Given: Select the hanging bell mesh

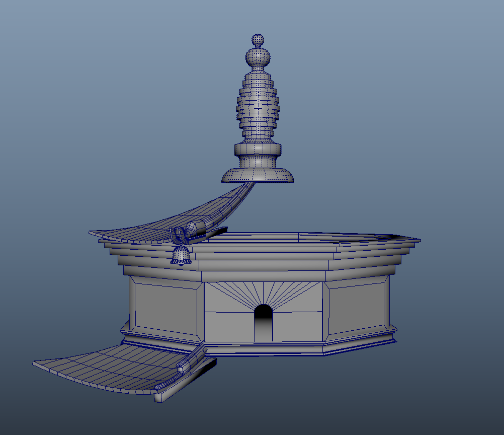Looking at the screenshot, I should [181, 256].
